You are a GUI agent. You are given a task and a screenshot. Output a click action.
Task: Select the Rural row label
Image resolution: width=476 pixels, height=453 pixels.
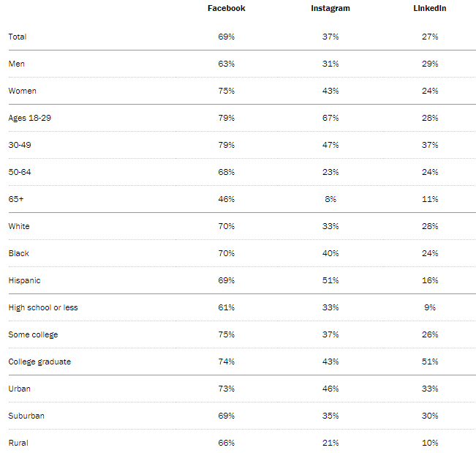[x=18, y=443]
